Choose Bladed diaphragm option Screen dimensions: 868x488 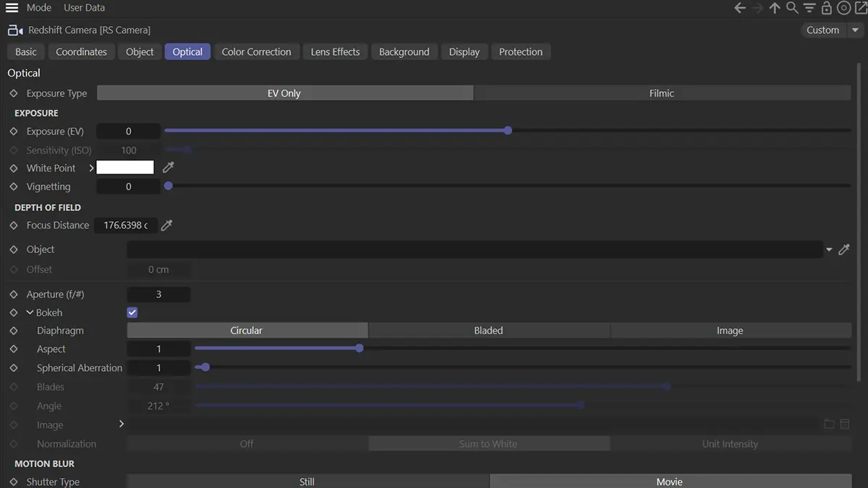click(489, 330)
